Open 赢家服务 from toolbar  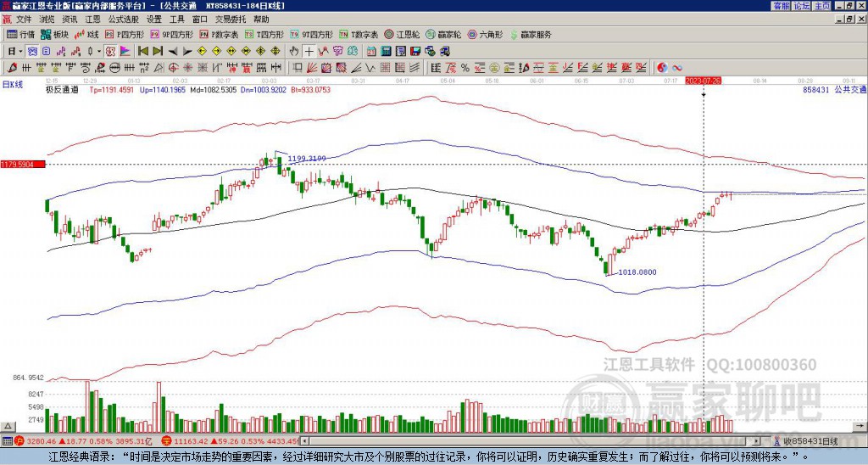tap(531, 34)
